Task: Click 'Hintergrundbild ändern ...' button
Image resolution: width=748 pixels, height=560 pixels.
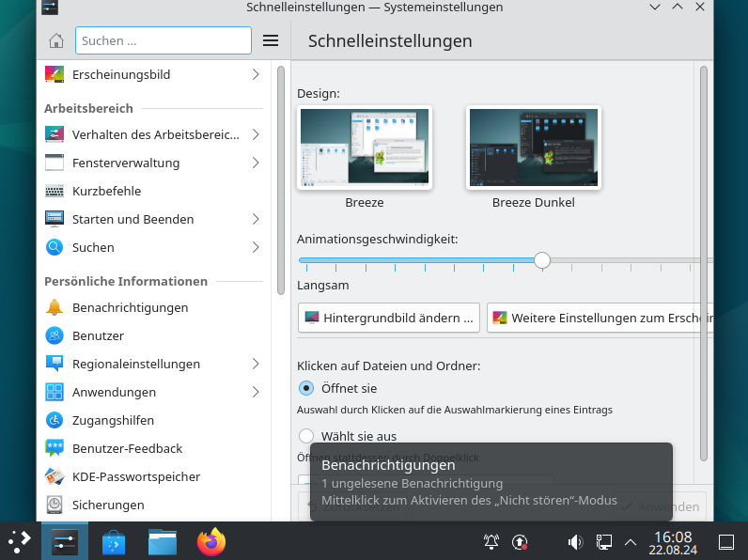Action: (389, 318)
